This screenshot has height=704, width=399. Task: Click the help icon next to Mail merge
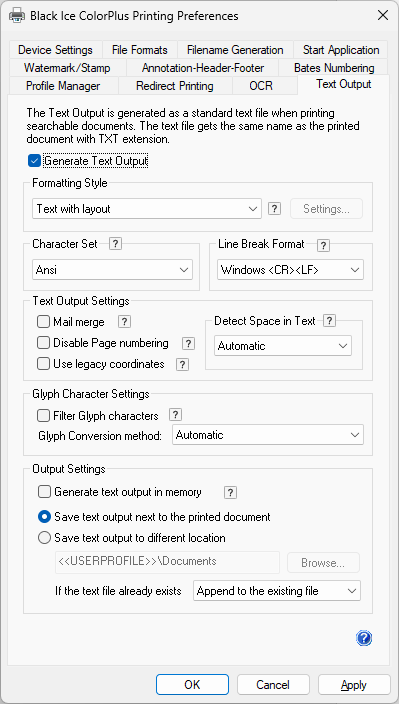click(x=124, y=322)
